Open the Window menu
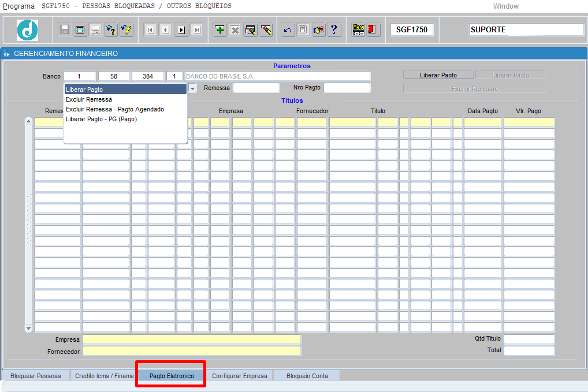Screen dimensions: 588x392 (x=505, y=6)
